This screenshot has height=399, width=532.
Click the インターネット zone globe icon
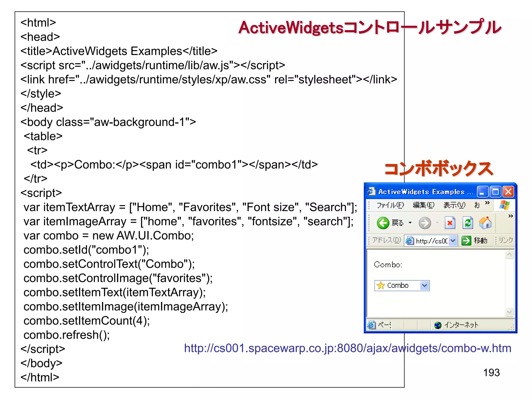(438, 325)
